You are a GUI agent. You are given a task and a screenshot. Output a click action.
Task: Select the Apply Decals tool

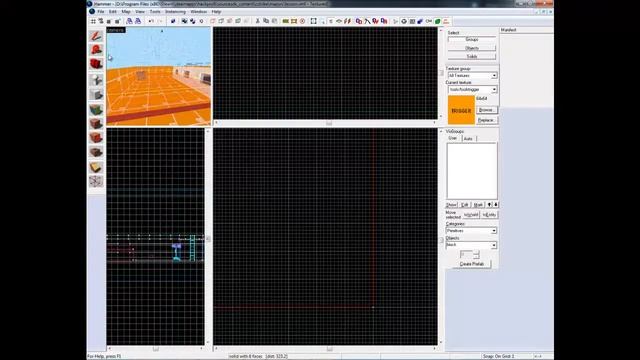(96, 138)
